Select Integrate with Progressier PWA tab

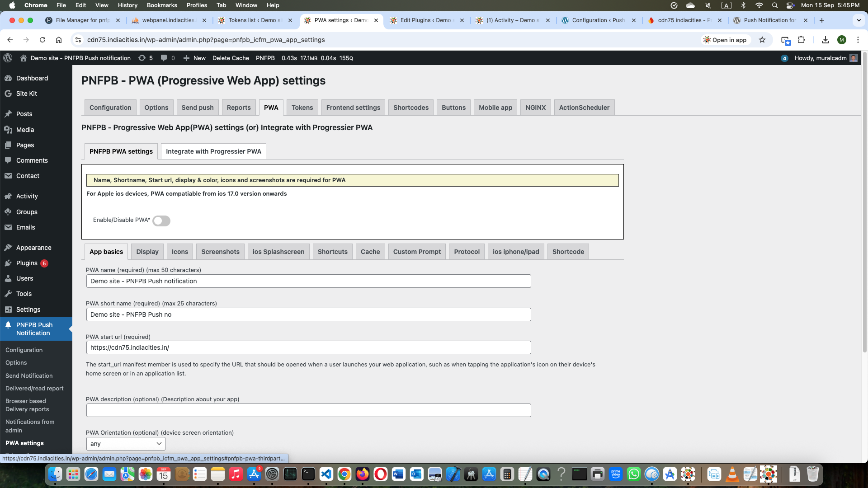(x=213, y=151)
